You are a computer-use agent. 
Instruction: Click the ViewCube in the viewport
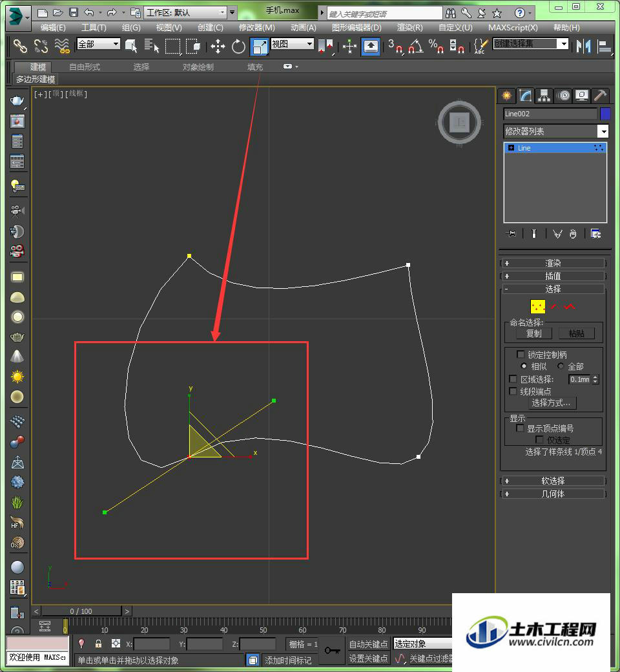tap(459, 123)
